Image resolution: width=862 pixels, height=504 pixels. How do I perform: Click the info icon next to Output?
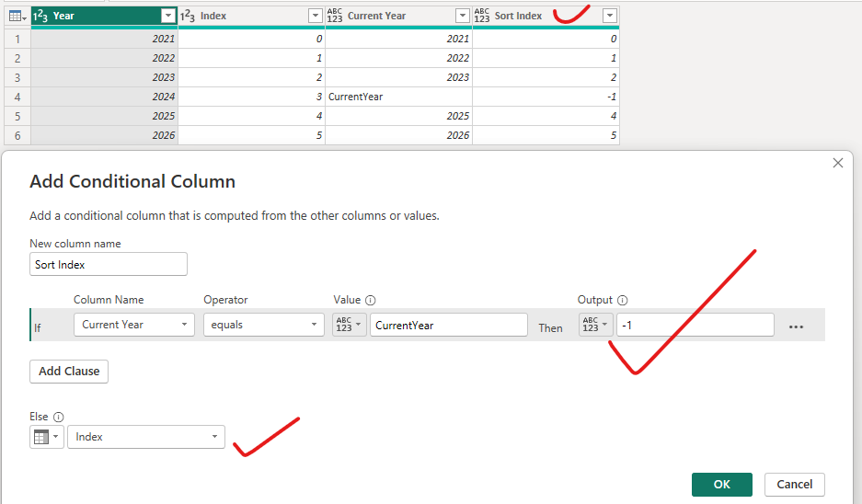pos(622,300)
